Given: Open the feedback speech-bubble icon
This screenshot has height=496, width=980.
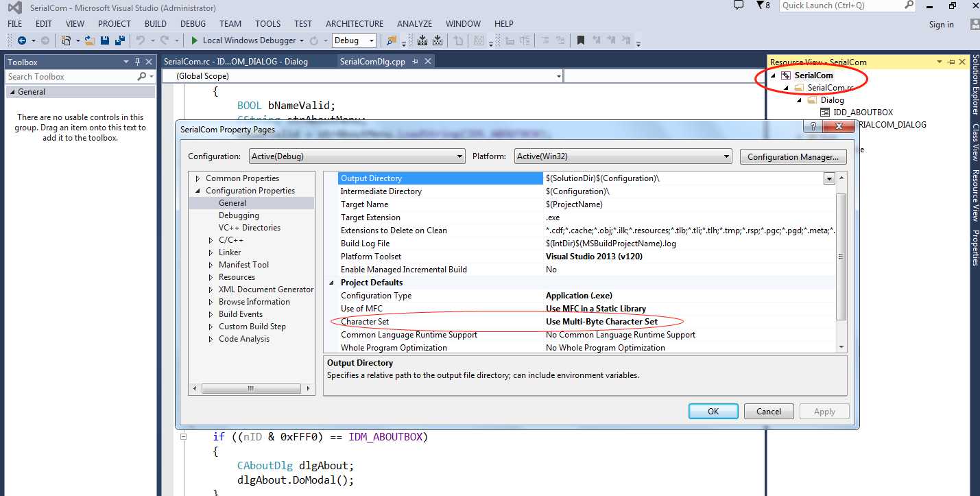Looking at the screenshot, I should [x=739, y=5].
